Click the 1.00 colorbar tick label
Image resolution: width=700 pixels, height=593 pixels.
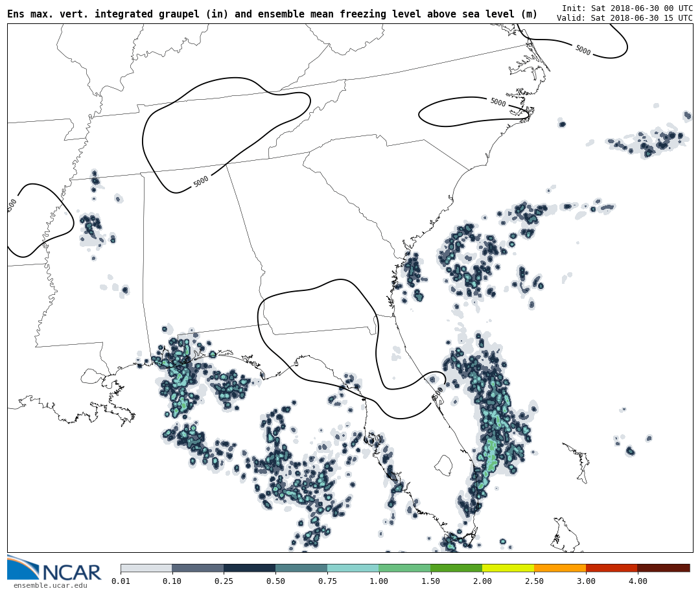coord(379,581)
